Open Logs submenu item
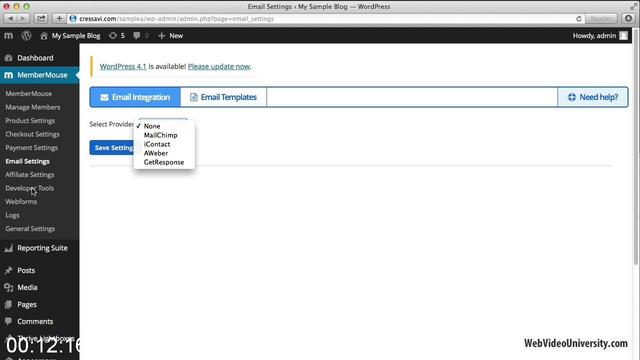Screen dimensions: 640x360 click(x=12, y=215)
